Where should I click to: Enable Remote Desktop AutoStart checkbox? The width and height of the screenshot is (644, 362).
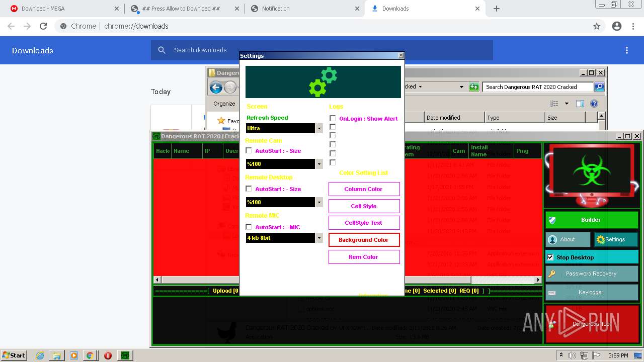(x=249, y=189)
